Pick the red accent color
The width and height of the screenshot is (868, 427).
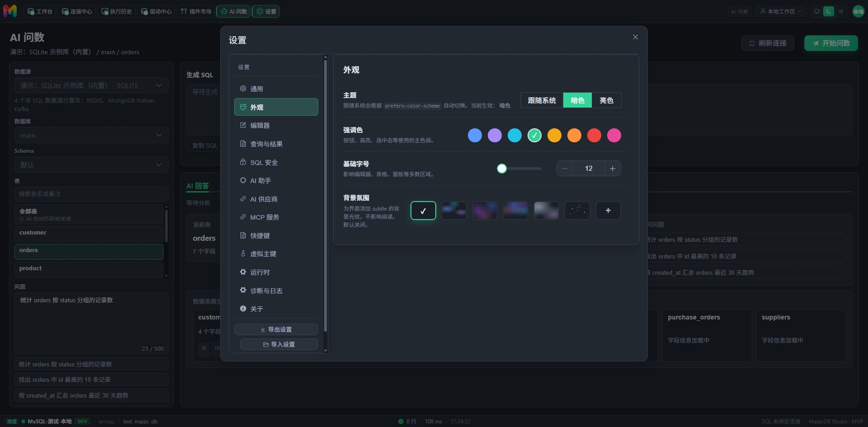point(594,135)
